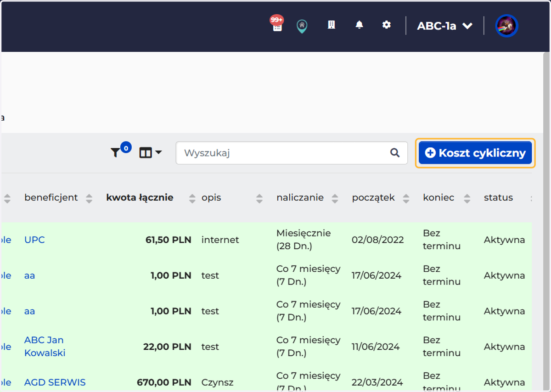Click Bez terminu in ABC Jan Kowalski row

pyautogui.click(x=442, y=347)
